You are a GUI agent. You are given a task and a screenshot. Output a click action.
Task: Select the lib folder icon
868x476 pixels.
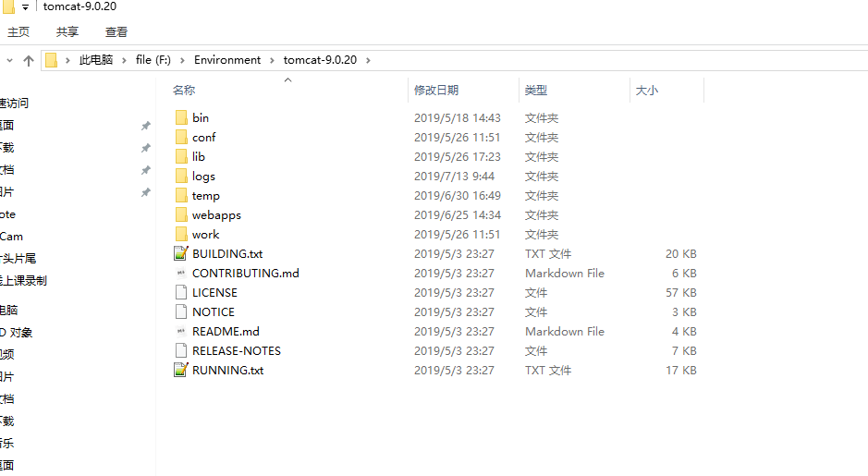(181, 156)
